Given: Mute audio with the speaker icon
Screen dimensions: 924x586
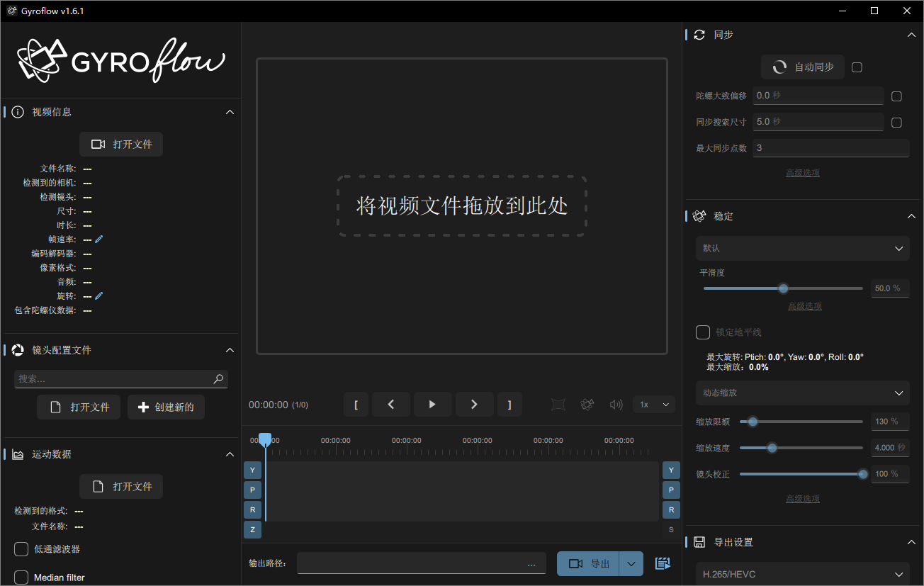Looking at the screenshot, I should pyautogui.click(x=615, y=404).
